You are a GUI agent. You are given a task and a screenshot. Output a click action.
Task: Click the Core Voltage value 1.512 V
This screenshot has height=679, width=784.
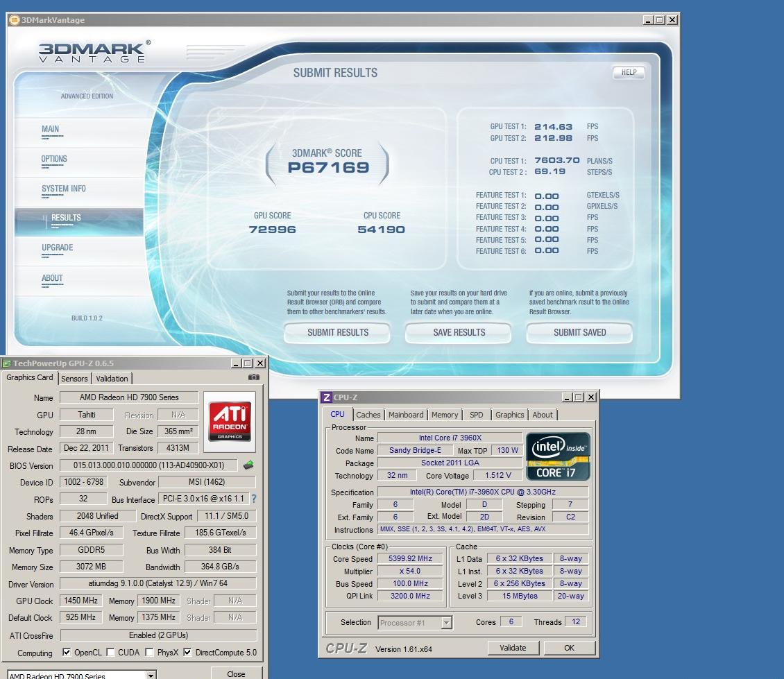[x=498, y=476]
